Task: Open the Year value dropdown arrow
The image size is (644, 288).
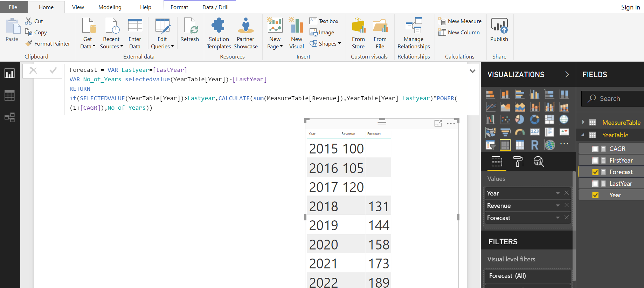Action: (x=558, y=193)
